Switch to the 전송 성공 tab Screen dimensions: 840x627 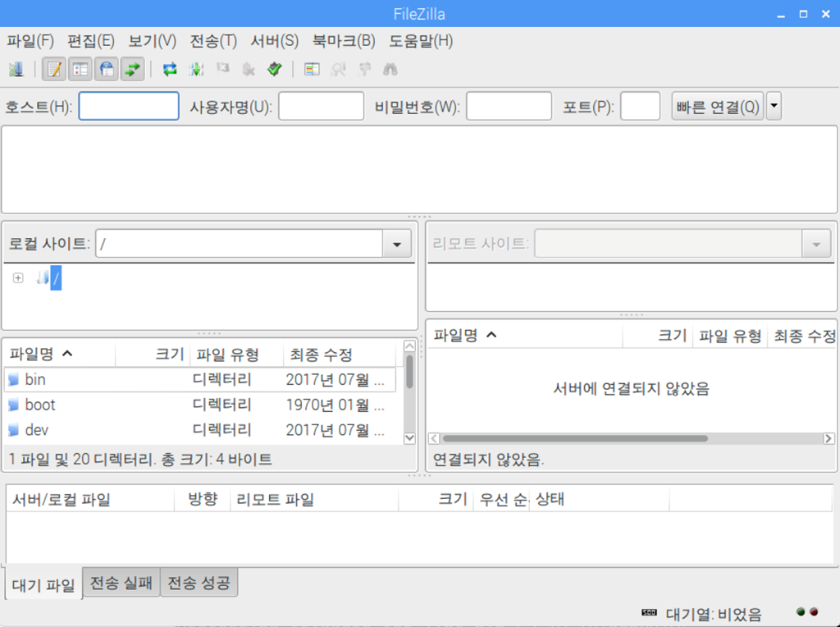point(199,582)
